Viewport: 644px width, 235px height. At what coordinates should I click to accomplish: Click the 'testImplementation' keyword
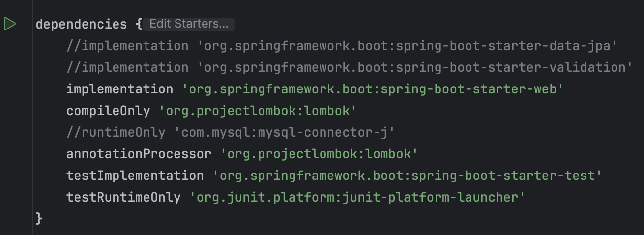click(x=135, y=176)
